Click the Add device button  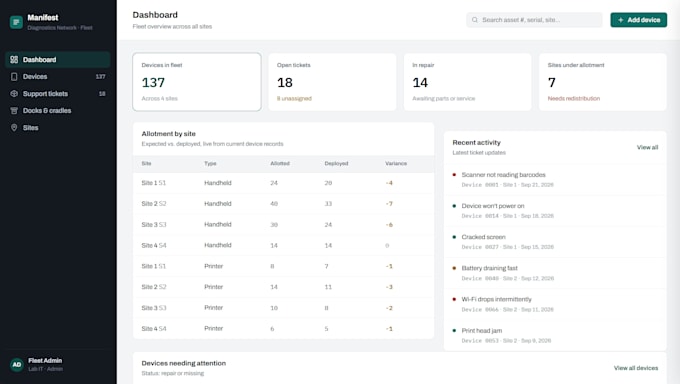pyautogui.click(x=638, y=20)
